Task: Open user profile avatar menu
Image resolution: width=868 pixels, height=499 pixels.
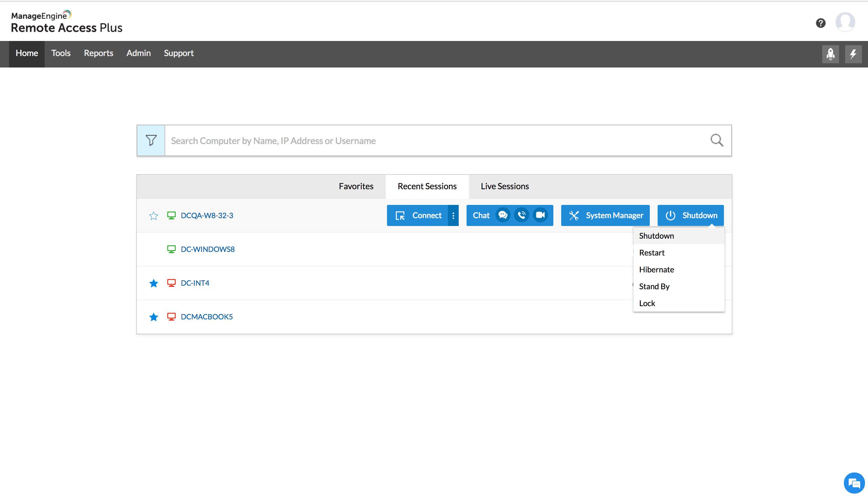Action: pos(845,22)
